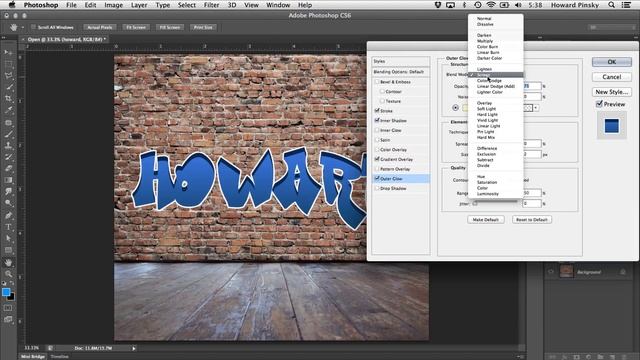Select the Lasso tool
The height and width of the screenshot is (360, 640).
coord(8,76)
